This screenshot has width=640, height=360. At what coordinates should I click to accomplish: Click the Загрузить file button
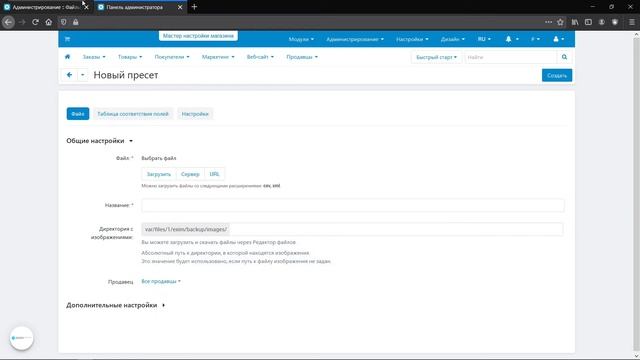pyautogui.click(x=159, y=174)
